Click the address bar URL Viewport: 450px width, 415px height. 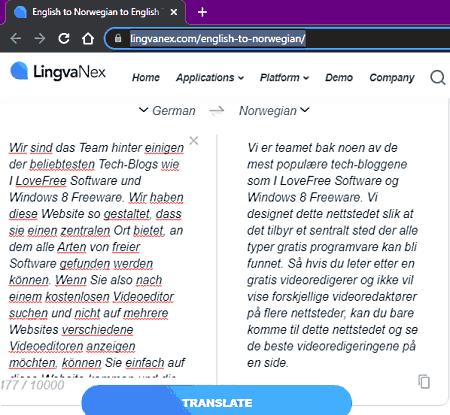(x=218, y=39)
